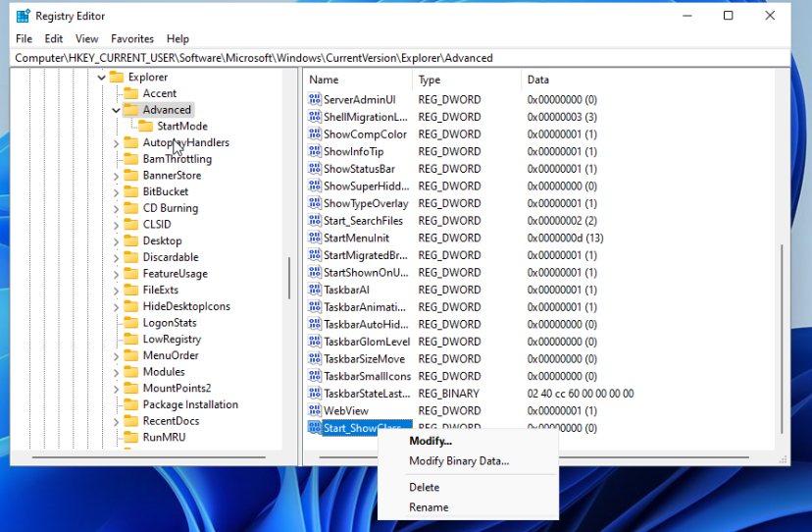Expand the CD Burning key
This screenshot has width=812, height=532.
(x=116, y=208)
